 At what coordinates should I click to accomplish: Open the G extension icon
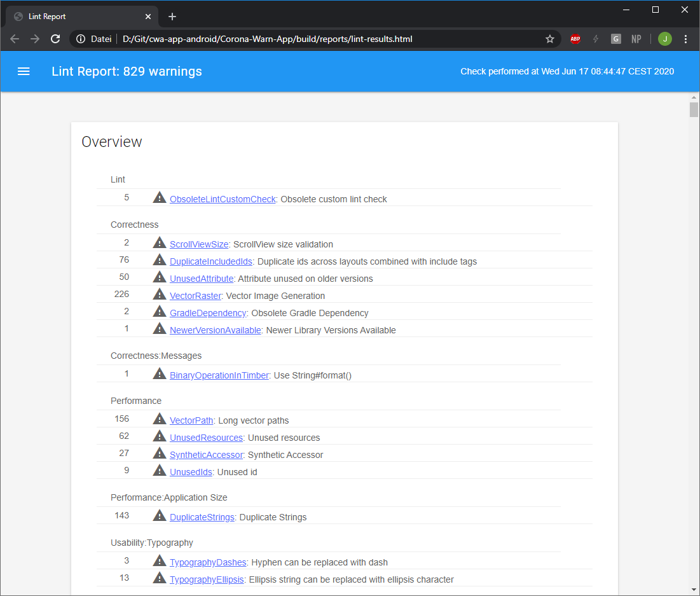[x=616, y=39]
